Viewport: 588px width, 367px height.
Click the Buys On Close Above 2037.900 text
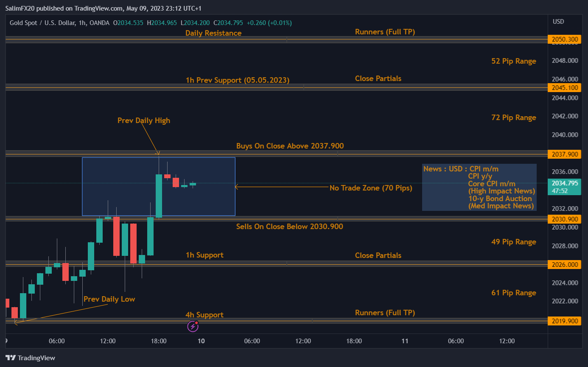[x=290, y=146]
